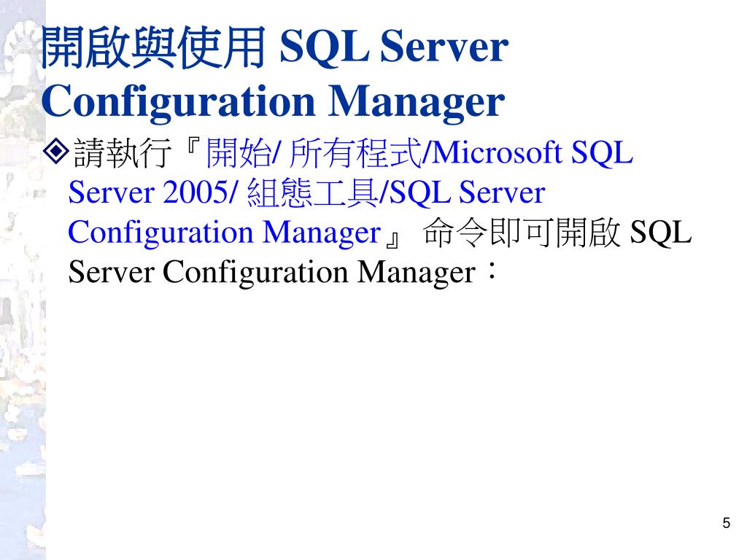Click the empty white area below the paragraph

coord(381,405)
